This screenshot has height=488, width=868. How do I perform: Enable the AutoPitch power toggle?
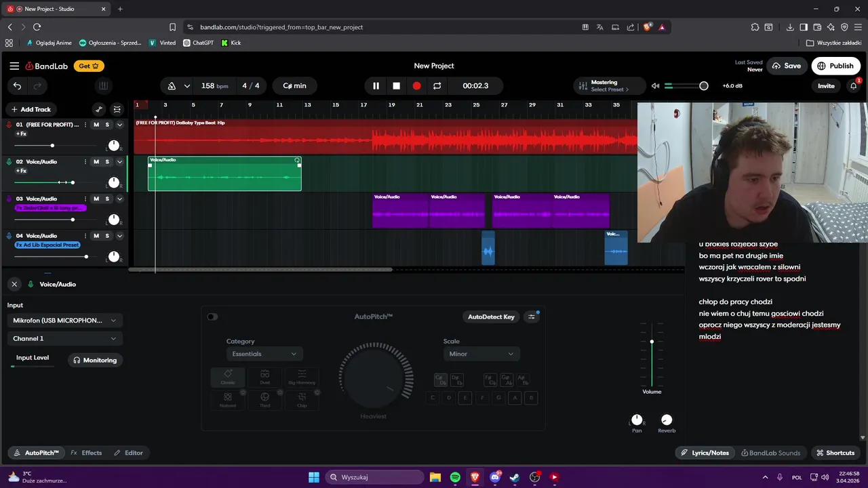[x=212, y=317]
